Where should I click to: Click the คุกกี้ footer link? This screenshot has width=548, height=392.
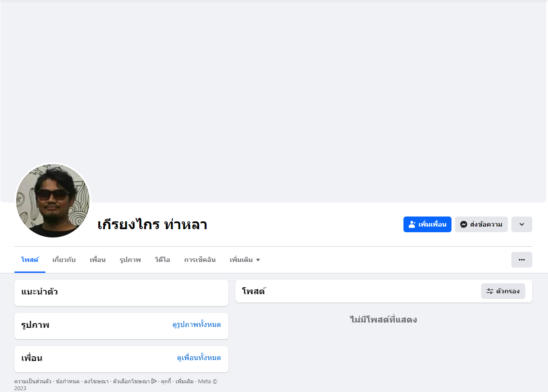[166, 382]
